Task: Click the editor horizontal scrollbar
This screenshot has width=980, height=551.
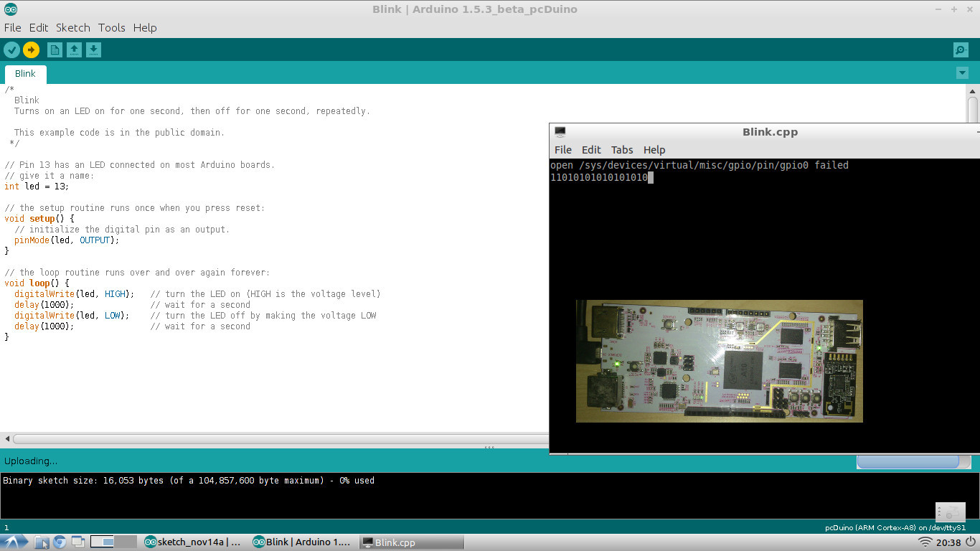Action: (280, 438)
